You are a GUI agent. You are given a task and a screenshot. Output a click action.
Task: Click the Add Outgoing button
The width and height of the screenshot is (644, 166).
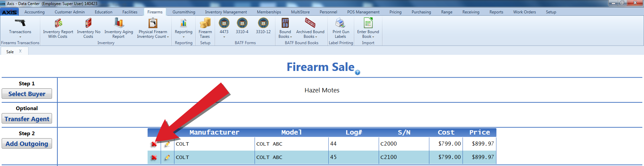pyautogui.click(x=27, y=144)
